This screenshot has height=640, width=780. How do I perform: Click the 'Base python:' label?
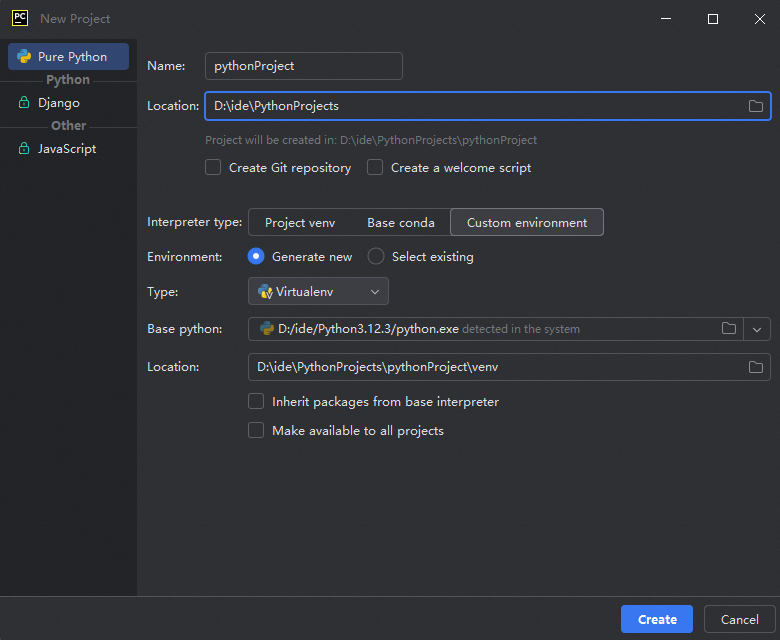click(185, 329)
